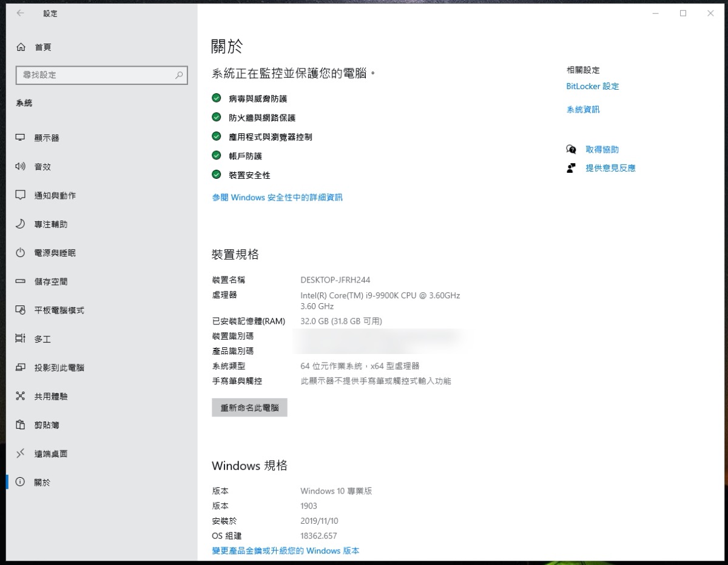Click version value 1903
Viewport: 728px width, 565px height.
click(x=309, y=506)
